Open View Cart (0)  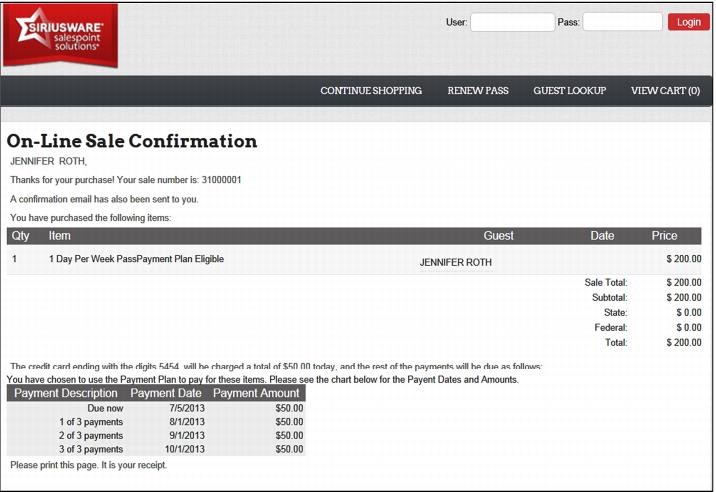(665, 90)
